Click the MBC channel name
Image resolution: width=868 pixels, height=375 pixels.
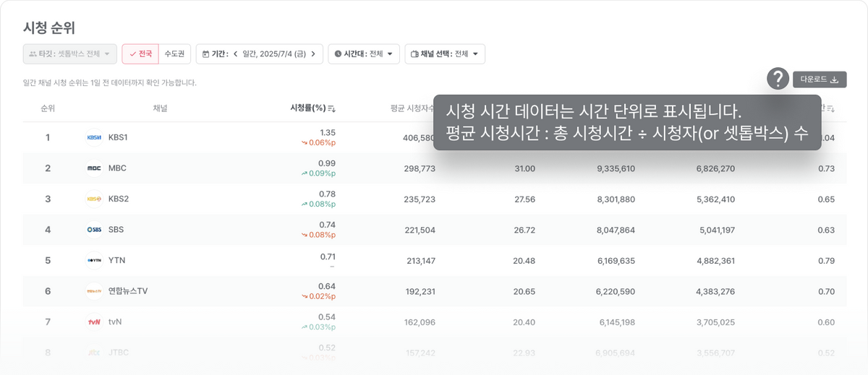(117, 168)
